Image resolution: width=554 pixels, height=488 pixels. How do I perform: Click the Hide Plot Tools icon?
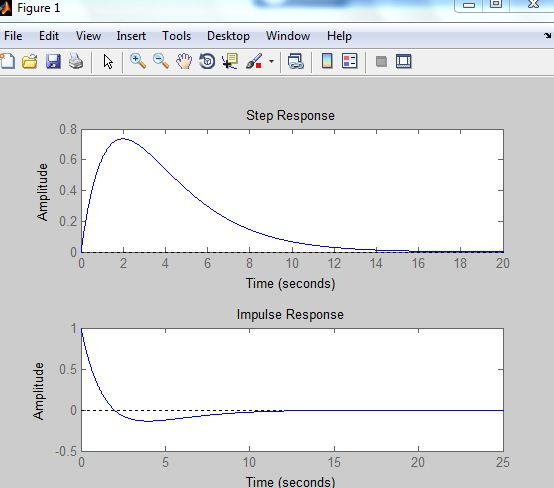pyautogui.click(x=381, y=61)
